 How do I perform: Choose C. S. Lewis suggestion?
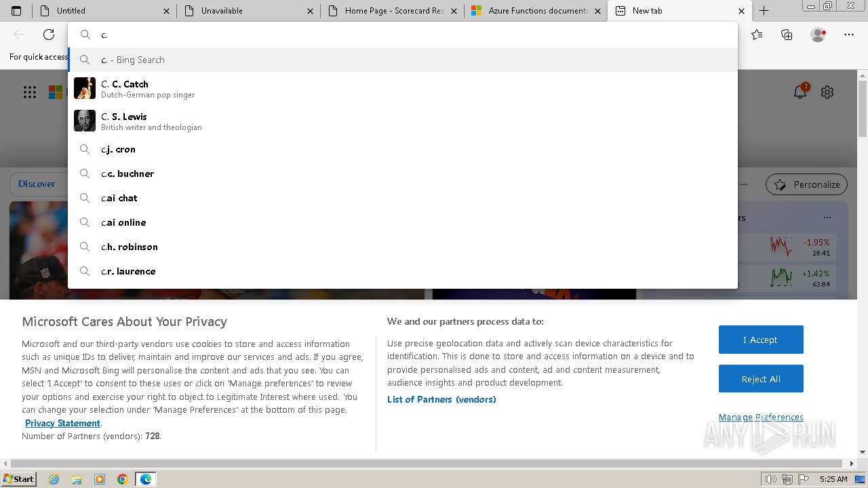coord(403,121)
